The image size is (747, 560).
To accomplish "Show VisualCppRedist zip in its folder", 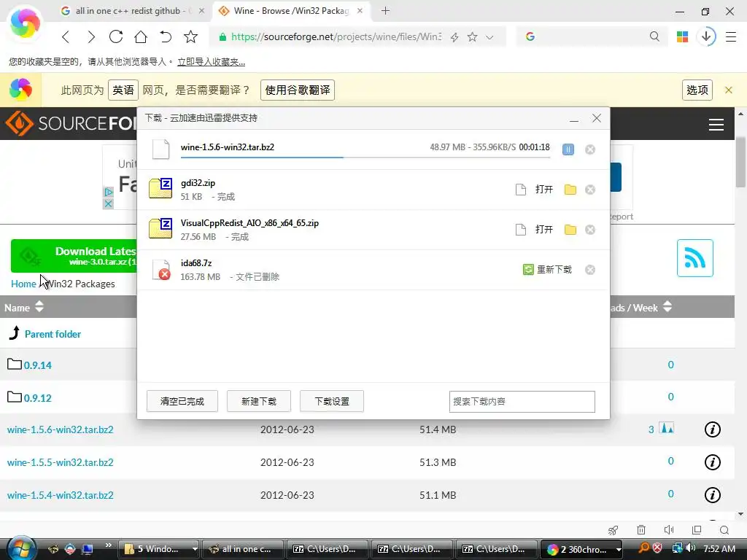I will click(x=570, y=230).
